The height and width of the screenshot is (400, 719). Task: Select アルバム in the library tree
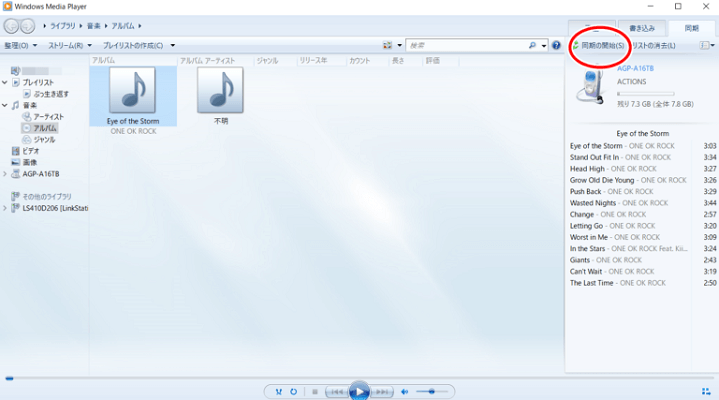(x=44, y=128)
